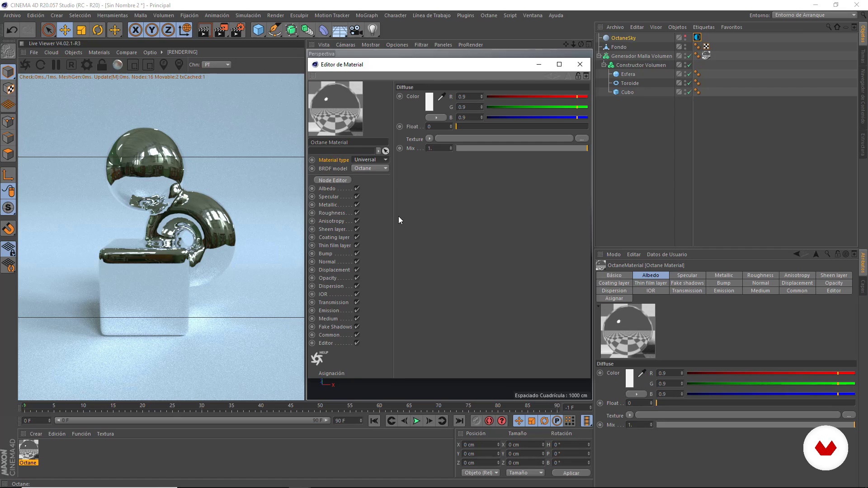The width and height of the screenshot is (868, 488).
Task: Click the Light bulb icon
Action: click(x=373, y=30)
